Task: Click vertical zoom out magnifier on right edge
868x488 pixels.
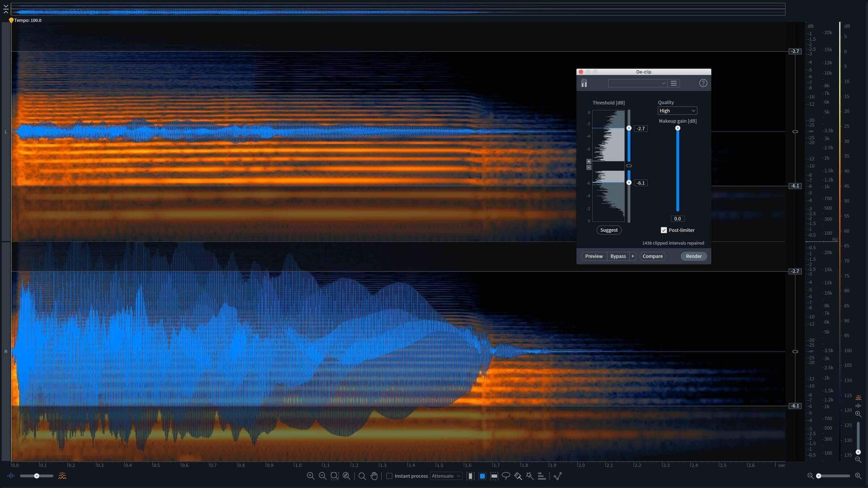Action: click(858, 460)
